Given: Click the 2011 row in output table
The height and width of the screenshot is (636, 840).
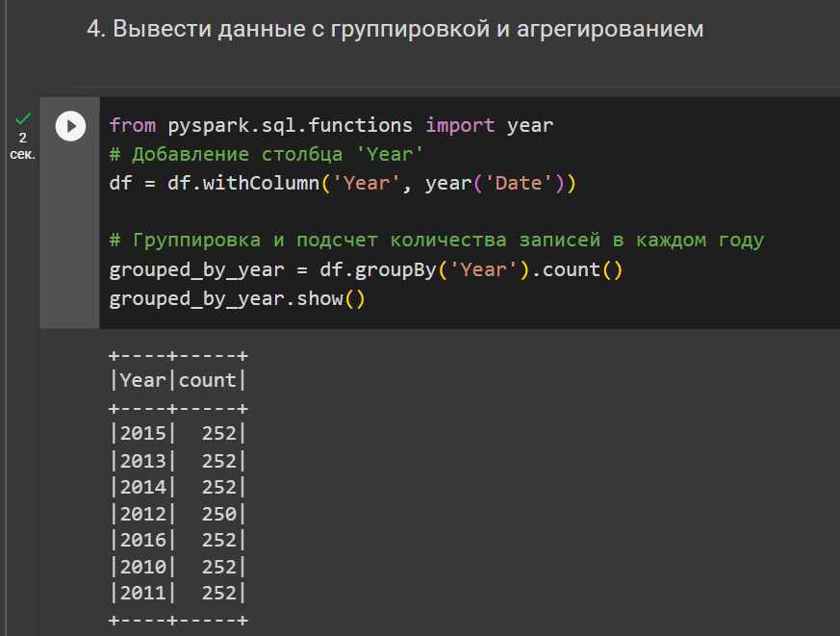Looking at the screenshot, I should (178, 593).
